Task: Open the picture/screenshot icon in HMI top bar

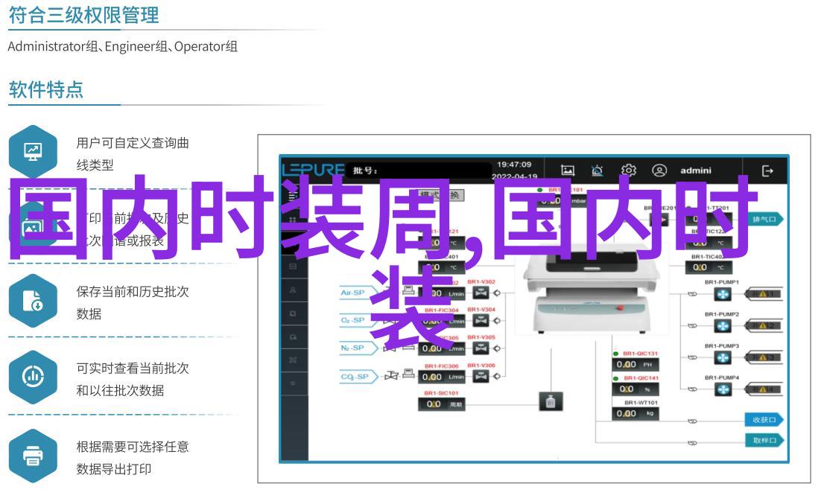Action: (x=568, y=170)
